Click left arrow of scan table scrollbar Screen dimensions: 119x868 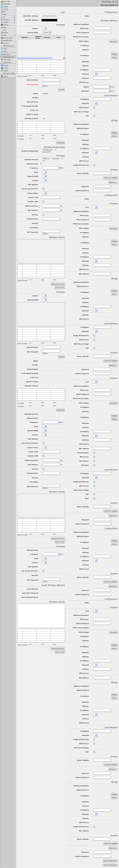click(18, 58)
